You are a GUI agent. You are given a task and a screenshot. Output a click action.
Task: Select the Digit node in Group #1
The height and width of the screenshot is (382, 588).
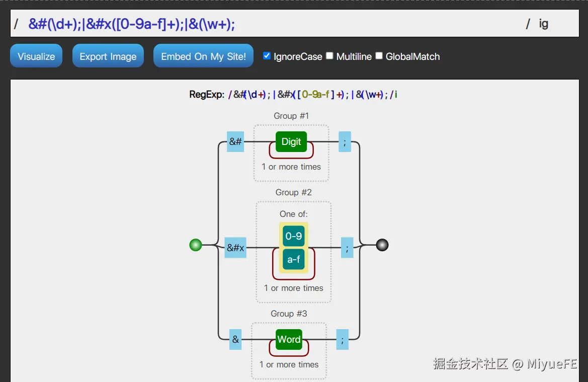(291, 141)
